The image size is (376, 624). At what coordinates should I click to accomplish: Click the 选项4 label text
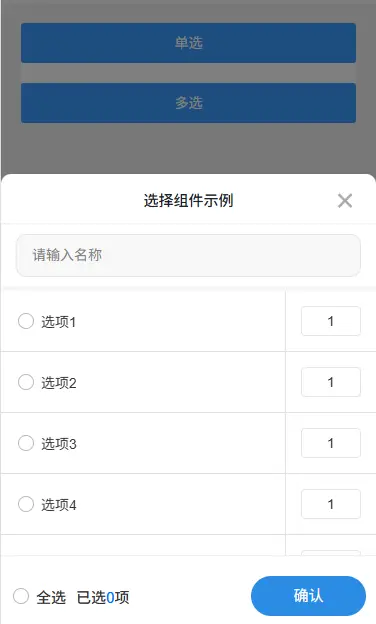58,505
